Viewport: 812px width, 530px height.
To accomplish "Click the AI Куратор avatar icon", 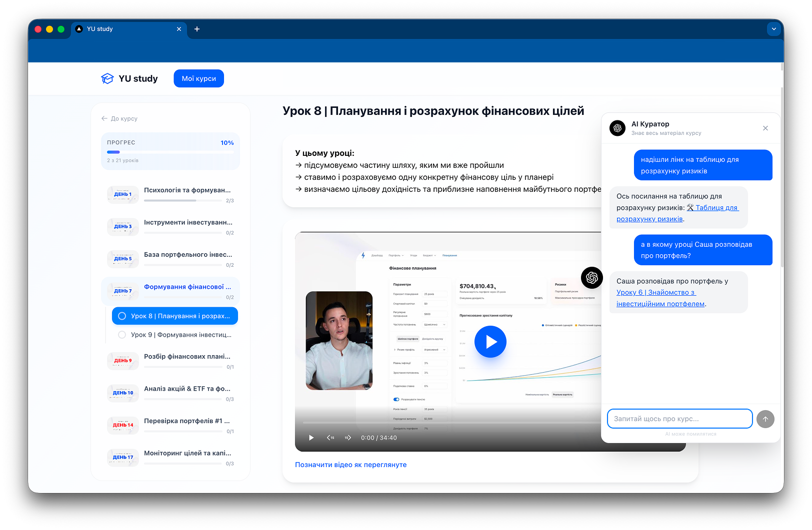I will point(617,128).
